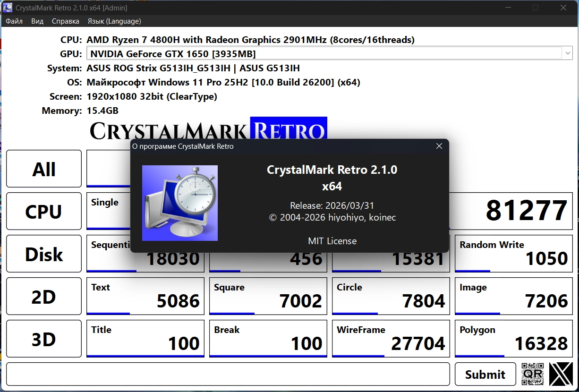
Task: Run the 3D benchmark button
Action: (x=44, y=339)
